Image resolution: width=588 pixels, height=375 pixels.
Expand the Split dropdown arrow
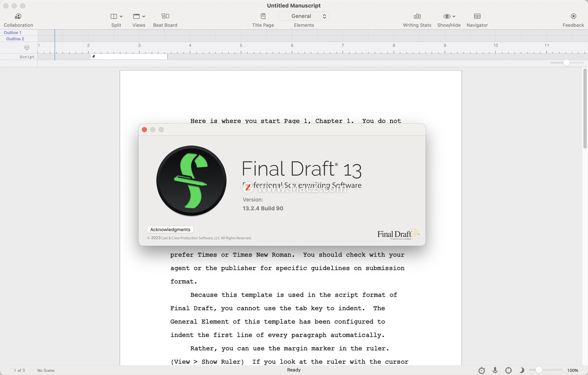[121, 16]
